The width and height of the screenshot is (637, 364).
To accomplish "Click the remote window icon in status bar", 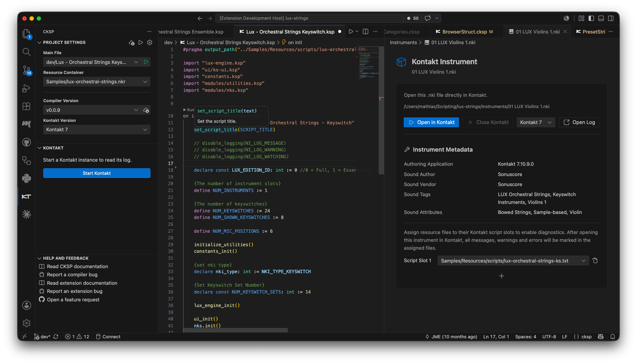I will click(x=24, y=337).
